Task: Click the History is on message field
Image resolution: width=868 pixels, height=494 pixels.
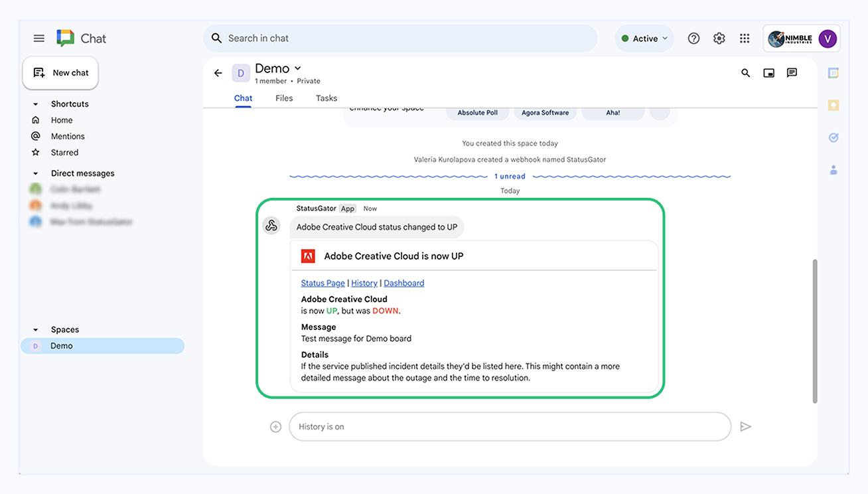Action: 510,426
